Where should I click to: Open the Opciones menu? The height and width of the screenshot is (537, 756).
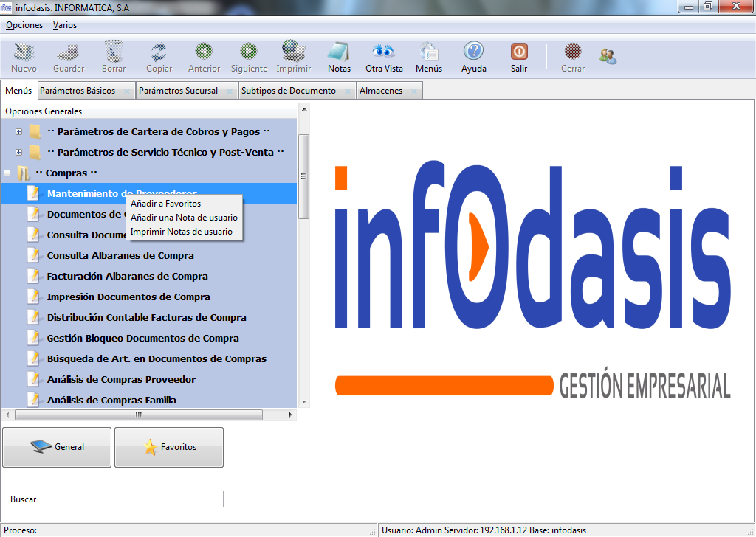click(x=24, y=25)
